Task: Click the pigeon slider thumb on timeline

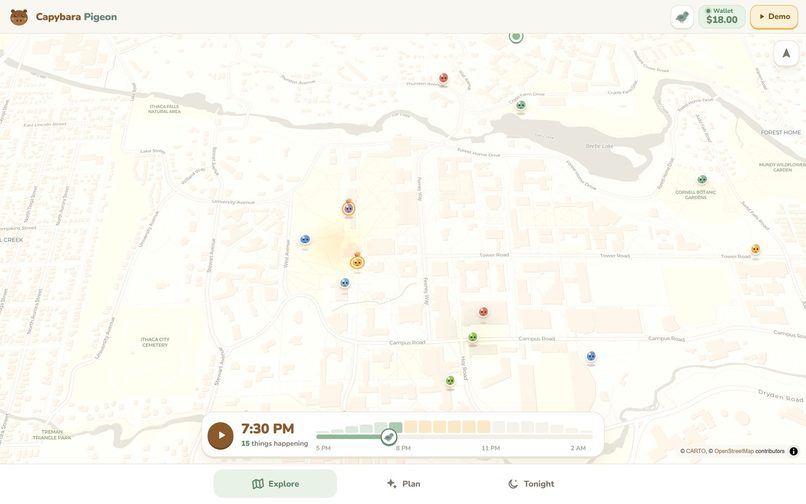Action: [x=389, y=437]
